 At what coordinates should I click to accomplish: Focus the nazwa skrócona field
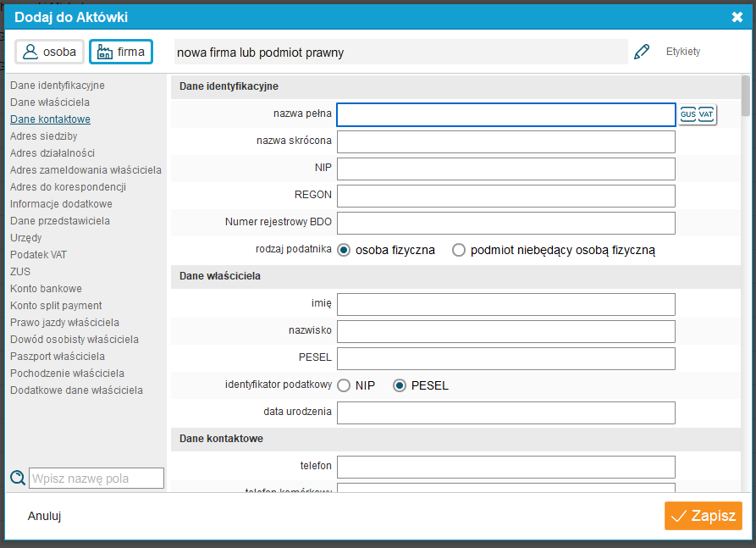[505, 141]
